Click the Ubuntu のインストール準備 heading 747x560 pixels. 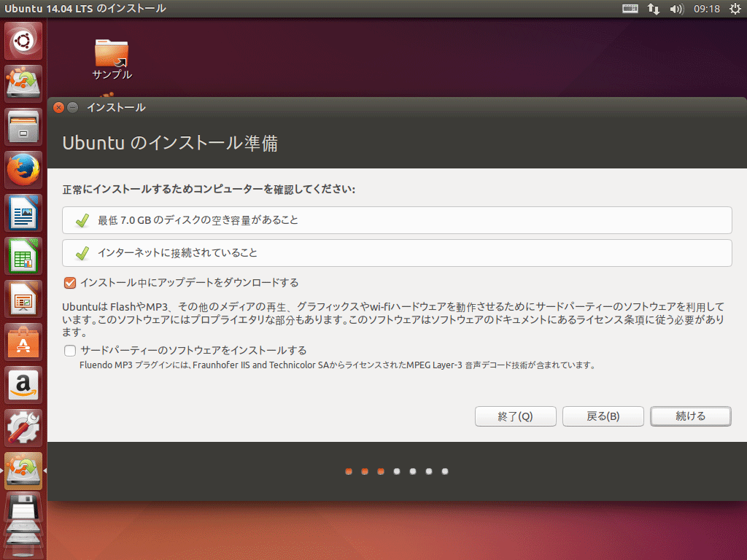(170, 143)
